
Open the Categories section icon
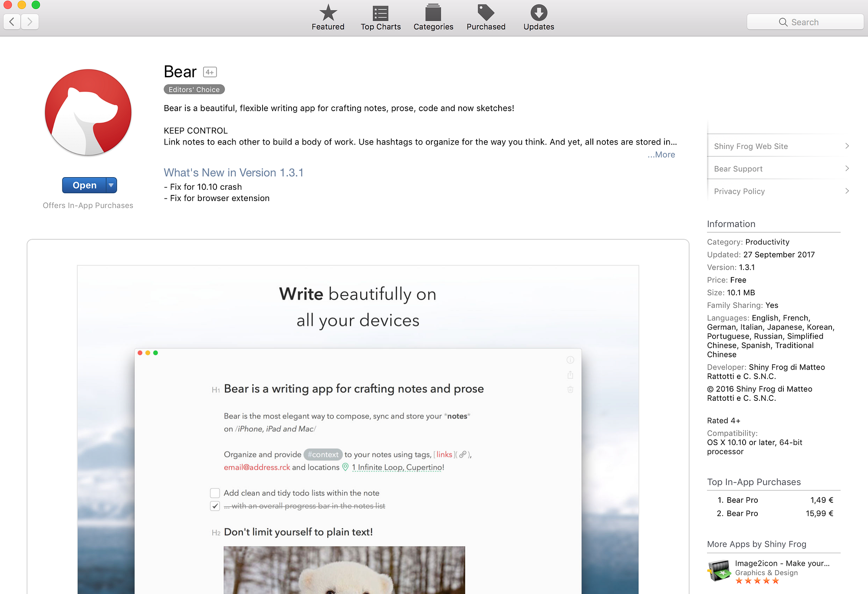(x=433, y=13)
